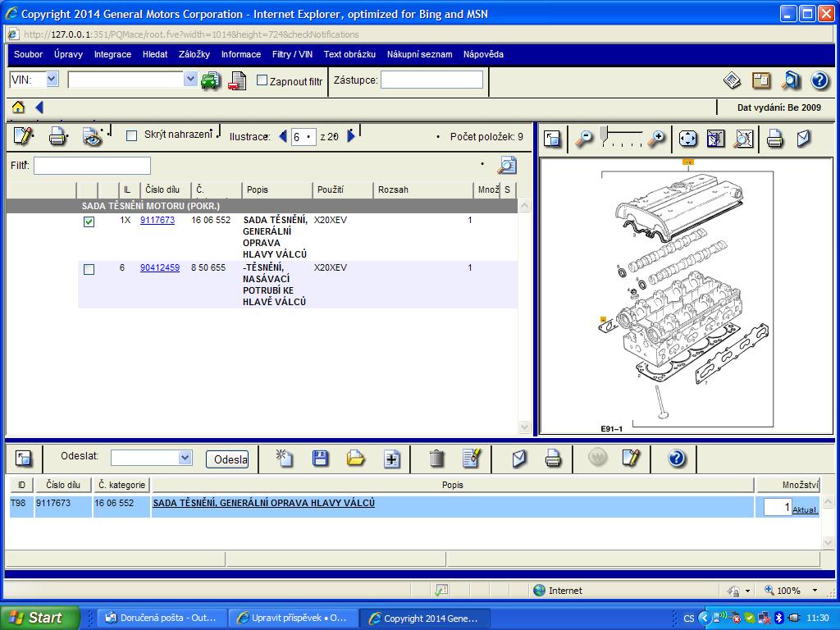840x630 pixels.
Task: Enable the Zapnout filtr checkbox
Action: pos(262,80)
